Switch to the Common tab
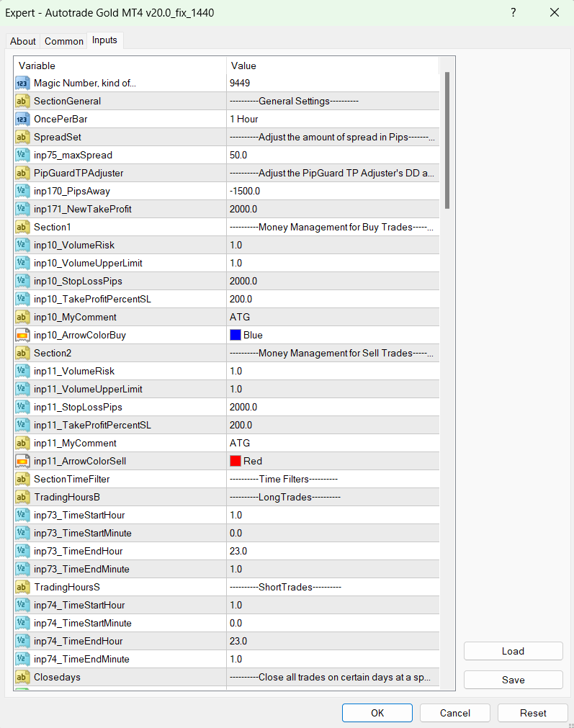Image resolution: width=574 pixels, height=728 pixels. (x=64, y=41)
